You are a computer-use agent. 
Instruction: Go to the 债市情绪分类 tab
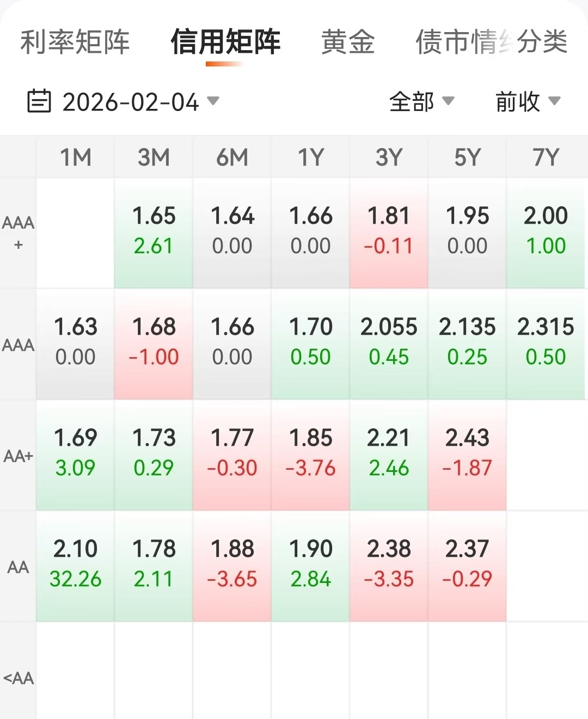(491, 42)
